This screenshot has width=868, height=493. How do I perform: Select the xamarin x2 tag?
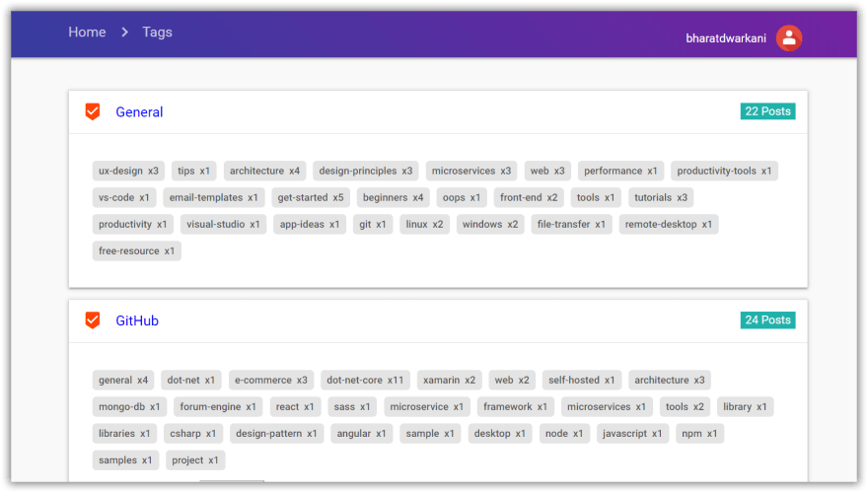[x=450, y=381]
